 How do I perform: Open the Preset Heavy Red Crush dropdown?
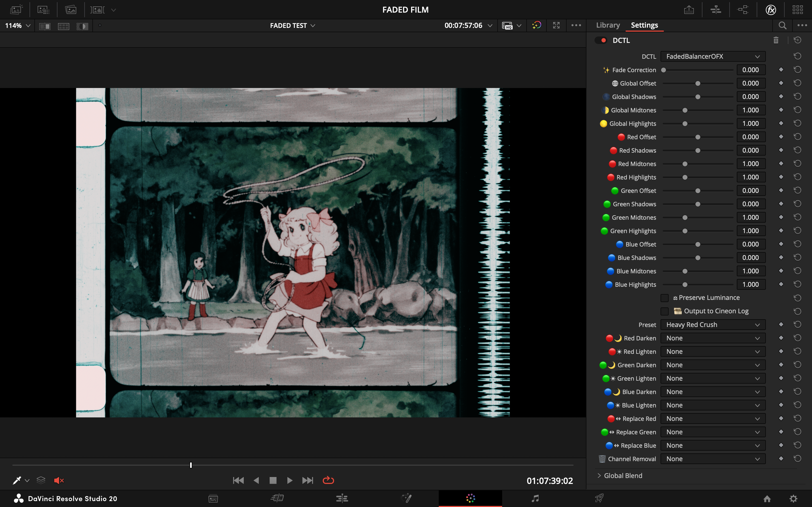(713, 325)
